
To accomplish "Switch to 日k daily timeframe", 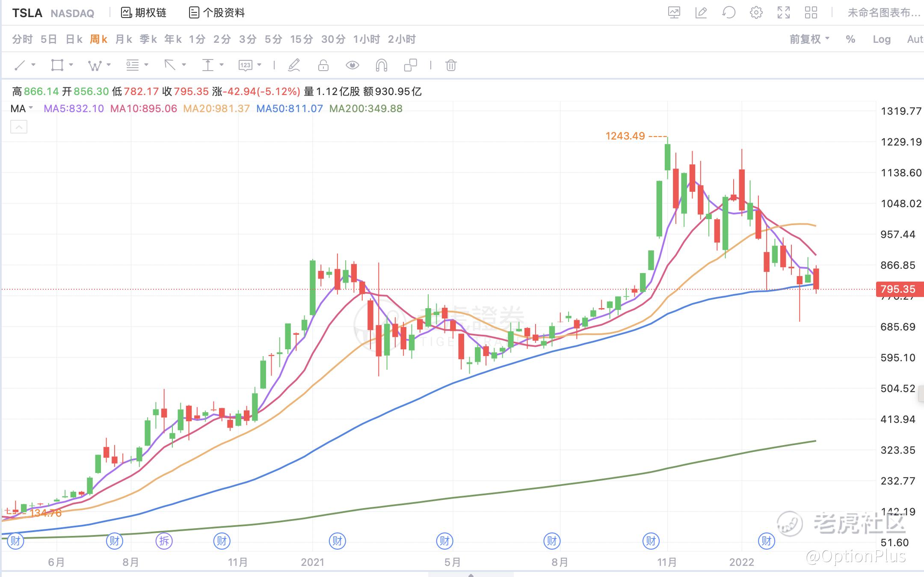I will [74, 39].
